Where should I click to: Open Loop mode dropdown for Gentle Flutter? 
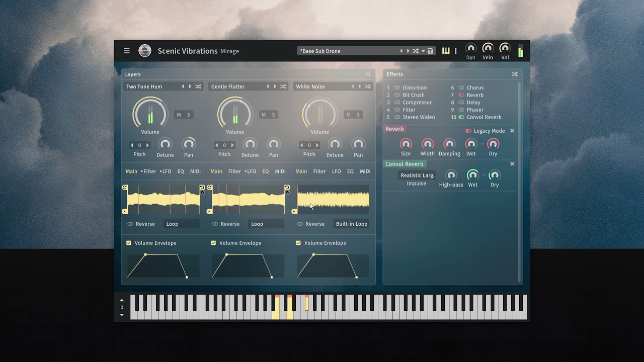tap(267, 224)
